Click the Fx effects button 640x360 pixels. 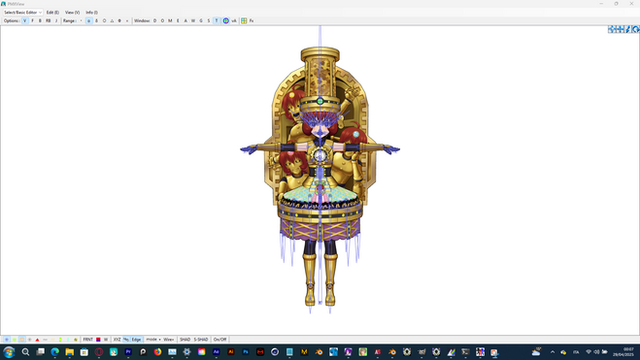(x=251, y=21)
